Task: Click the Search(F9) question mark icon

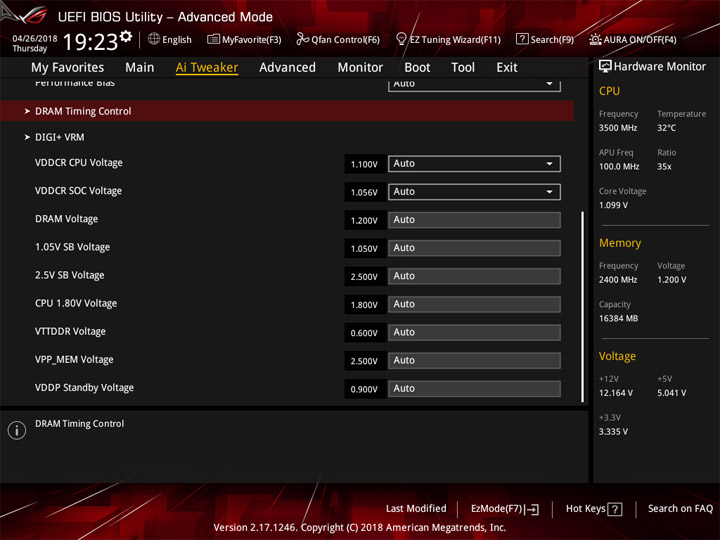Action: point(522,39)
